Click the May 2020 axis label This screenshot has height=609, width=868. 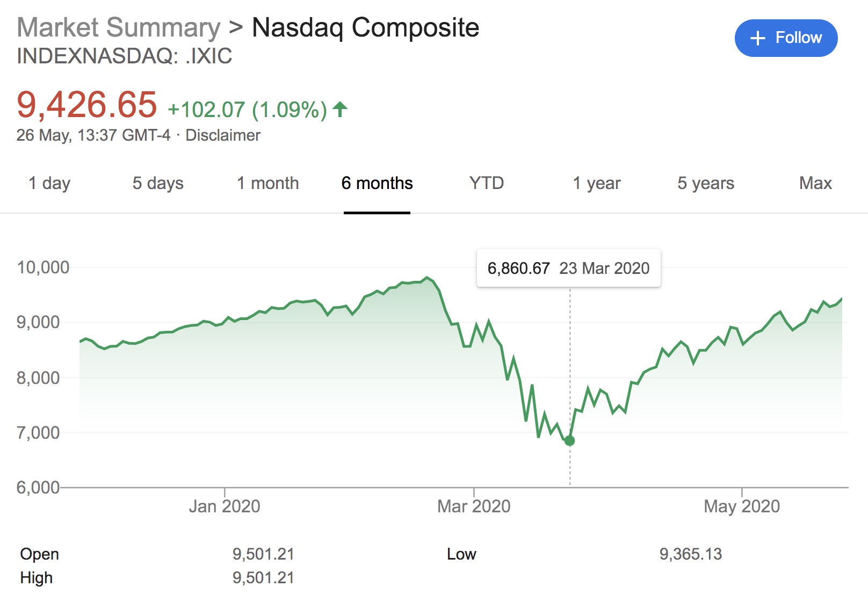pyautogui.click(x=742, y=506)
